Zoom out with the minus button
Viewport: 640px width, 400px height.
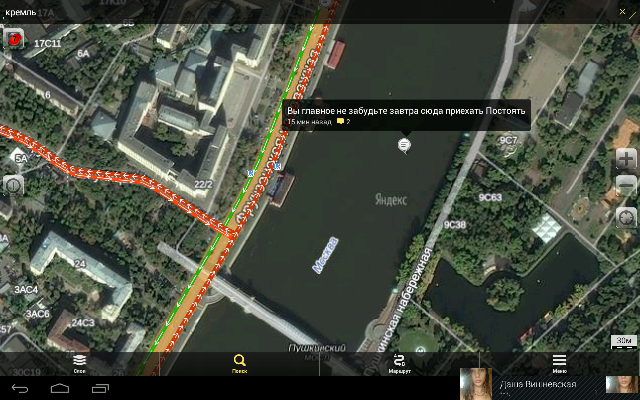point(626,185)
